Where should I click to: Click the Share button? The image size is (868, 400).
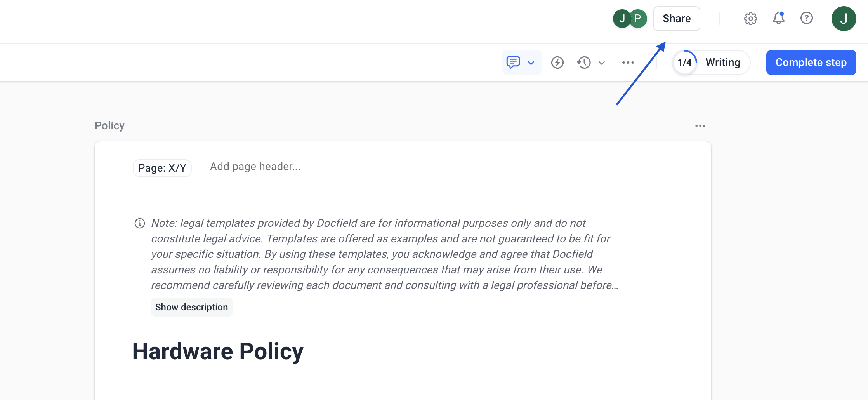click(x=677, y=19)
